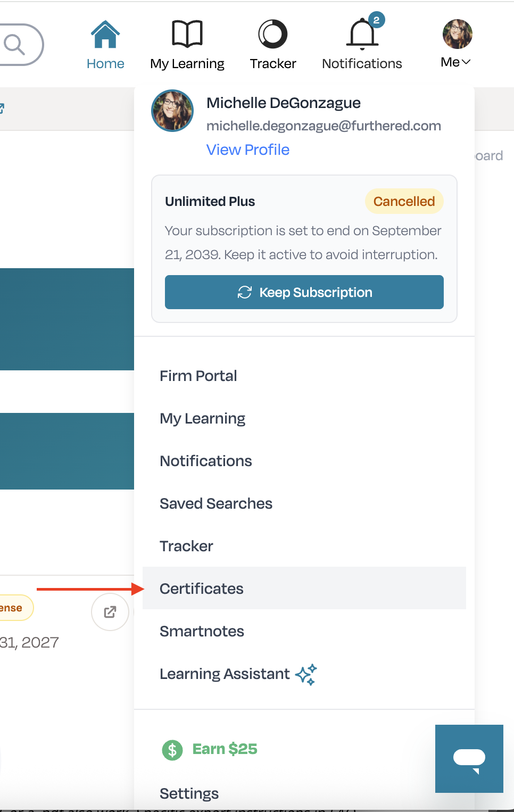Select Saved Searches menu item
514x812 pixels.
(216, 503)
